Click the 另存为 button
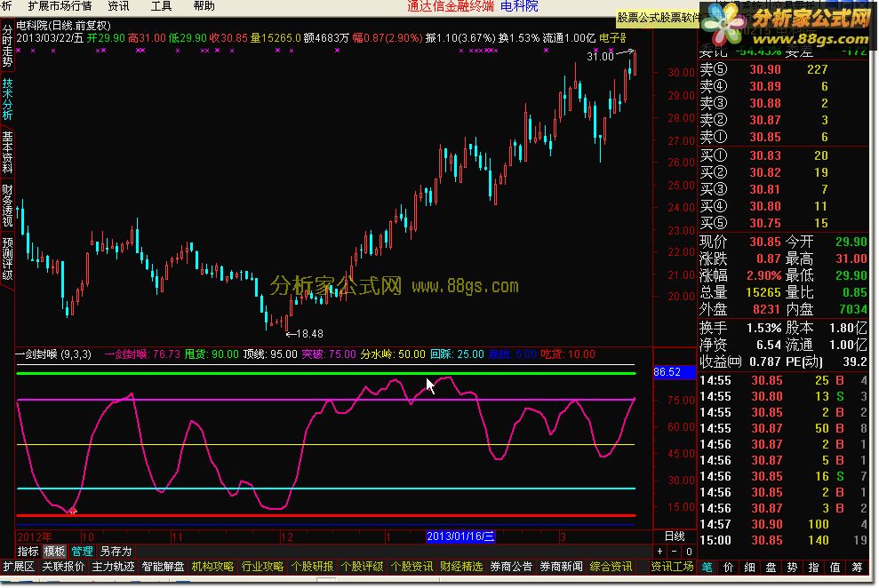 pos(116,552)
